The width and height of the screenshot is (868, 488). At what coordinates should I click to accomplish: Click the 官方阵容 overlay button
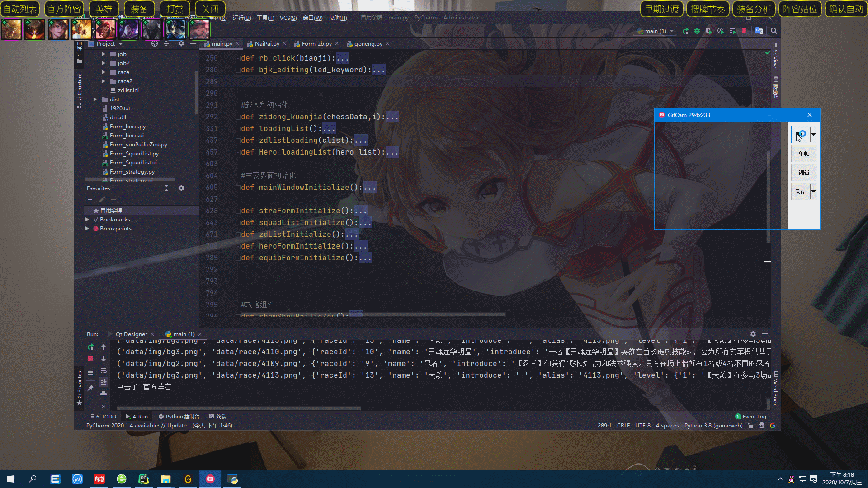(64, 9)
